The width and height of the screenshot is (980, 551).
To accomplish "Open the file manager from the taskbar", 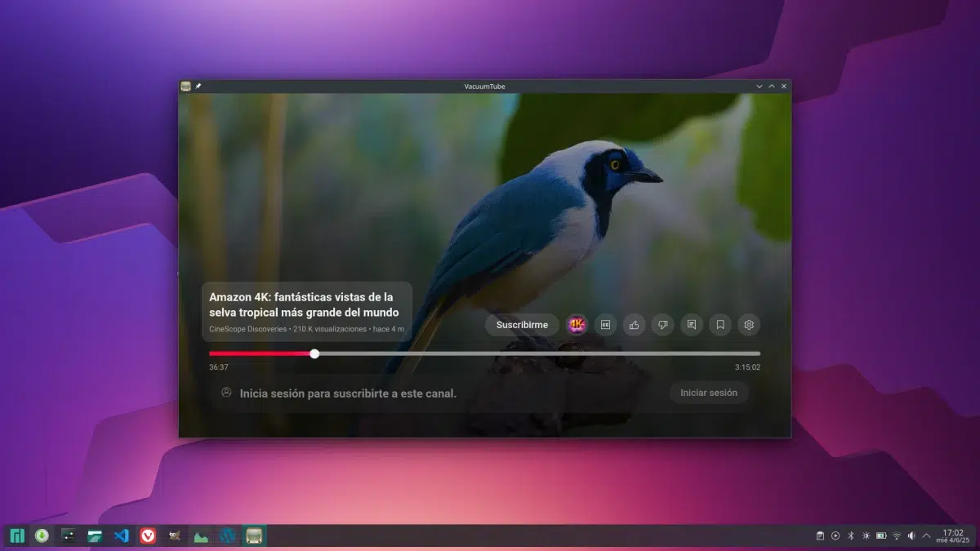I will [x=96, y=535].
